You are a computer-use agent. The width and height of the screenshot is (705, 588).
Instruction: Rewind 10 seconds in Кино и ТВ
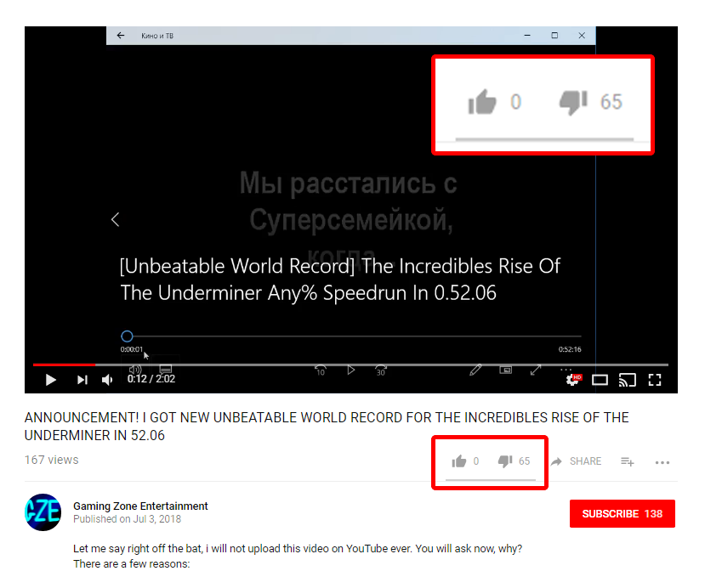tap(321, 370)
